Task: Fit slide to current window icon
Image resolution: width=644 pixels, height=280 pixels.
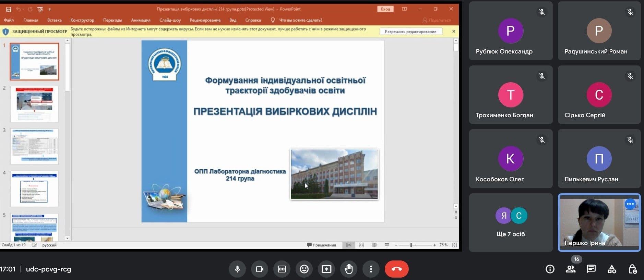Action: 455,245
